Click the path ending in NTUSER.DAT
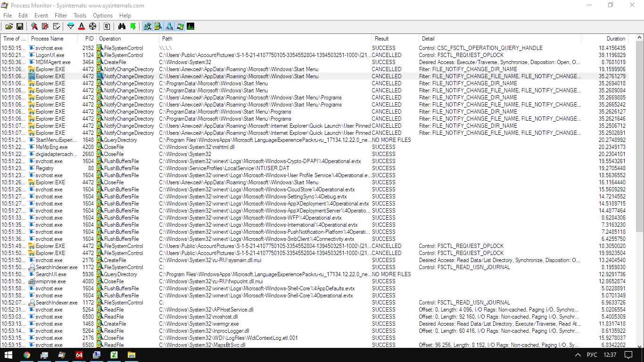This screenshot has width=644, height=362. 224,168
